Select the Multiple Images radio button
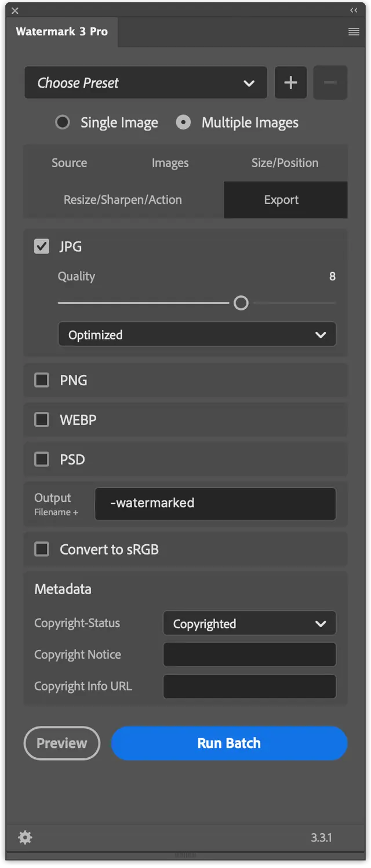 (183, 122)
